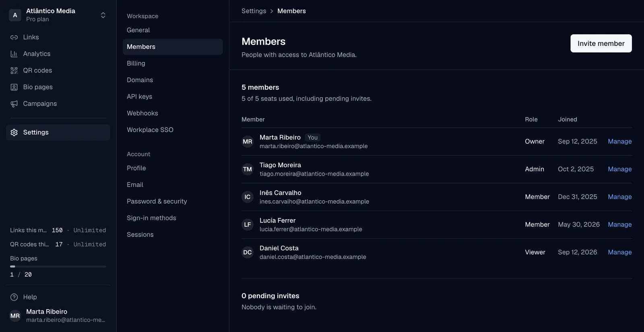Click the Bio pages usage progress bar
The image size is (644, 332).
58,266
